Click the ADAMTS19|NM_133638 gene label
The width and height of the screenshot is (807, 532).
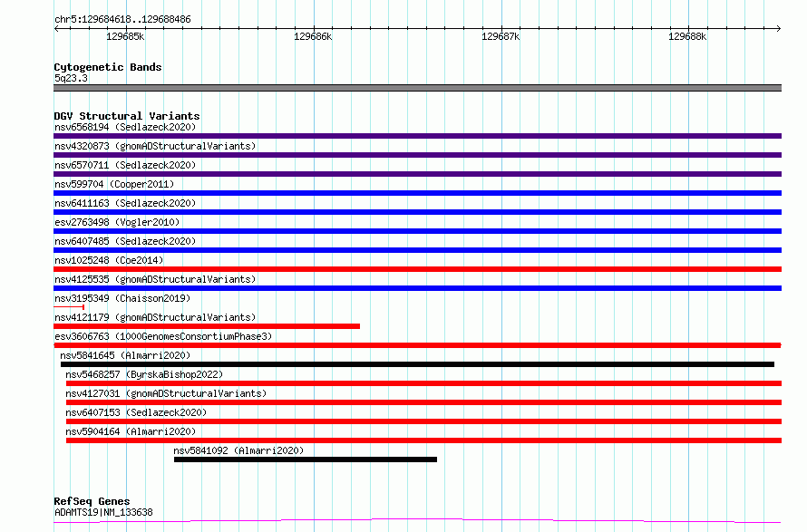tap(103, 512)
